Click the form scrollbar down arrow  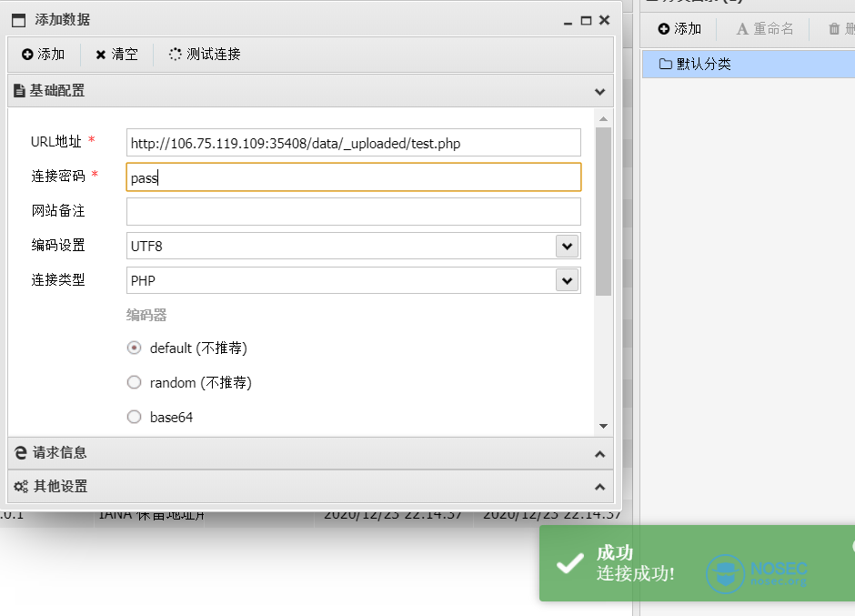point(603,426)
